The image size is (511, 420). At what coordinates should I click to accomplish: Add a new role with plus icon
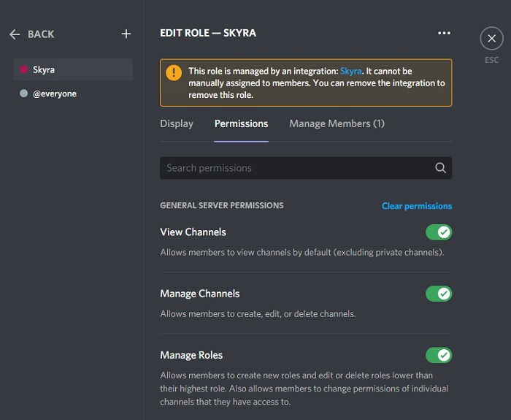tap(126, 34)
